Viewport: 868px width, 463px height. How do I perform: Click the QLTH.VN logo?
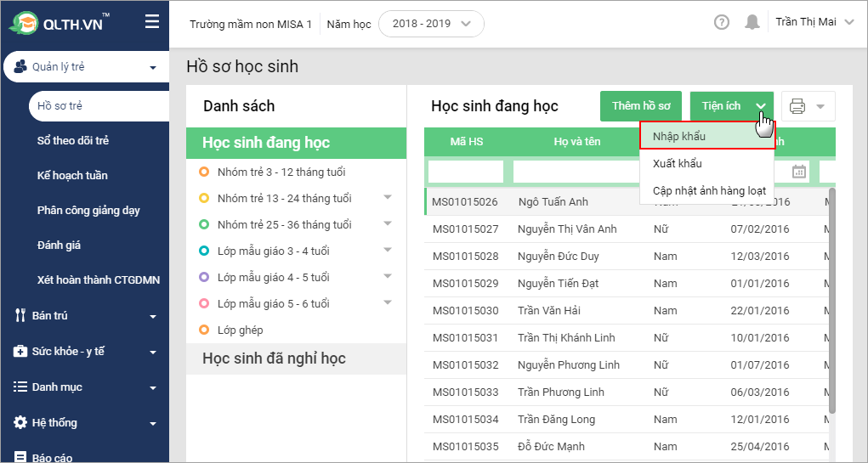click(60, 23)
